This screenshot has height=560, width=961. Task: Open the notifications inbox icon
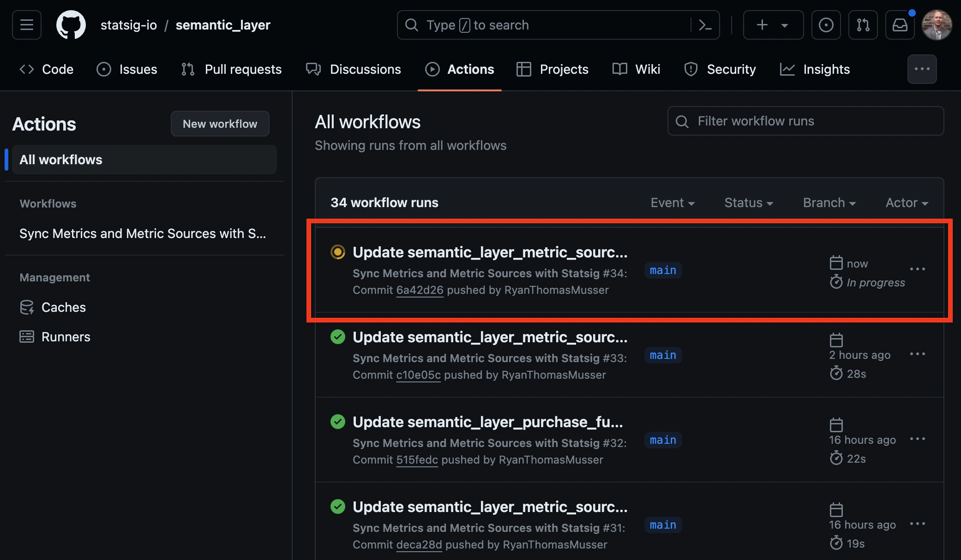tap(900, 25)
